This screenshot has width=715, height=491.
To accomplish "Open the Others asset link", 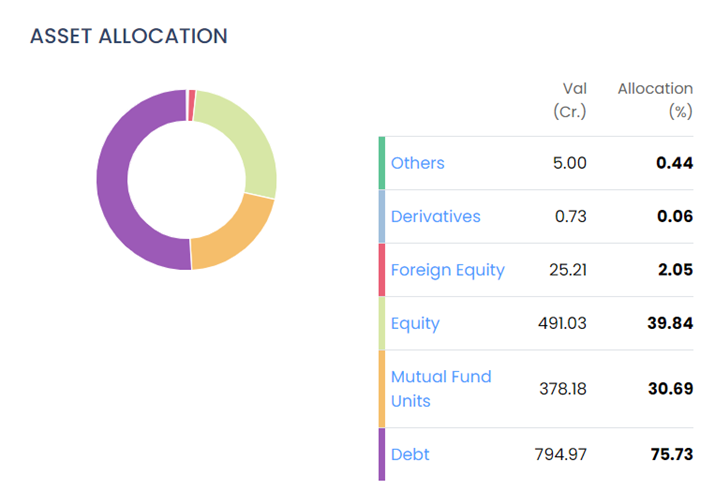I will click(417, 163).
